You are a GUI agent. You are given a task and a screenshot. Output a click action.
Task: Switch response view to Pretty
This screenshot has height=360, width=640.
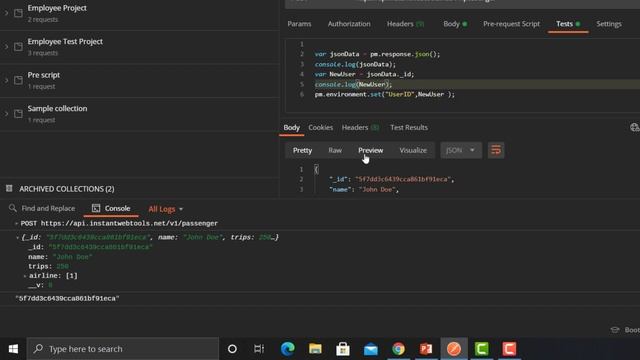point(302,150)
